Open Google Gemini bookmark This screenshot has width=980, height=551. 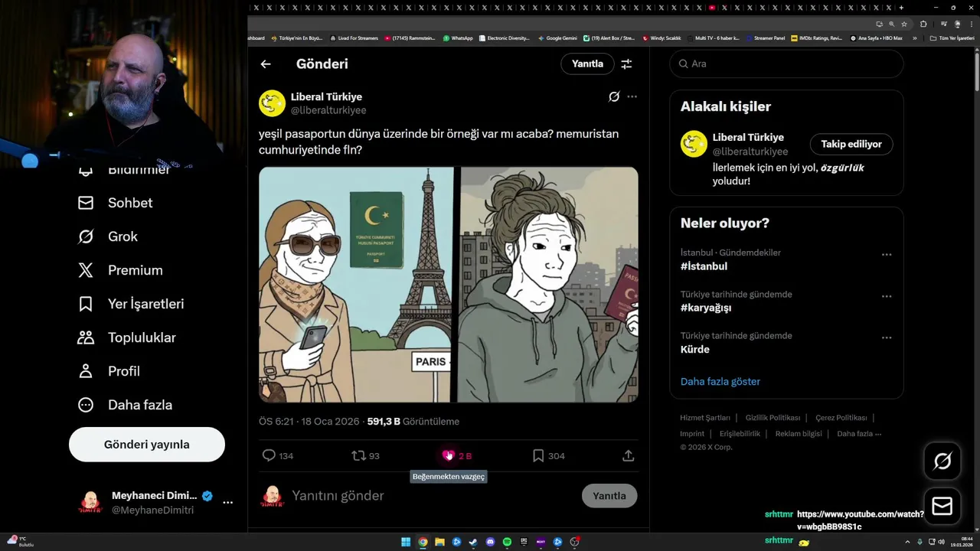point(557,38)
